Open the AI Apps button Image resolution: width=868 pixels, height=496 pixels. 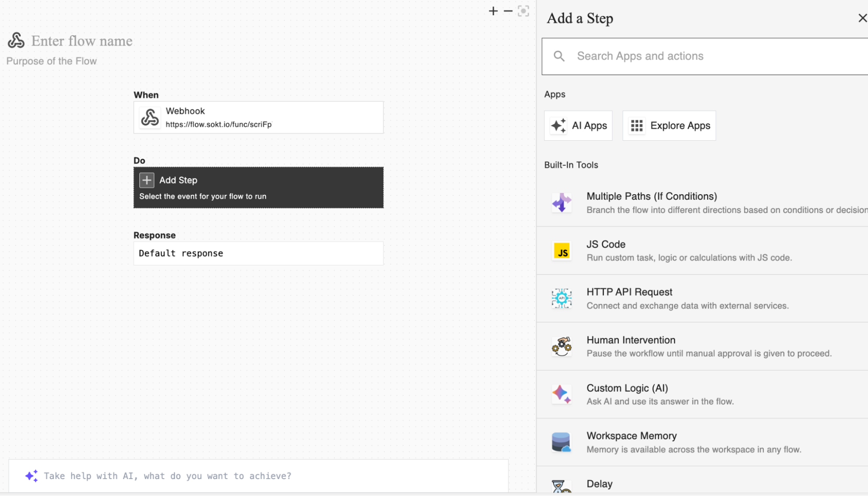pos(578,126)
